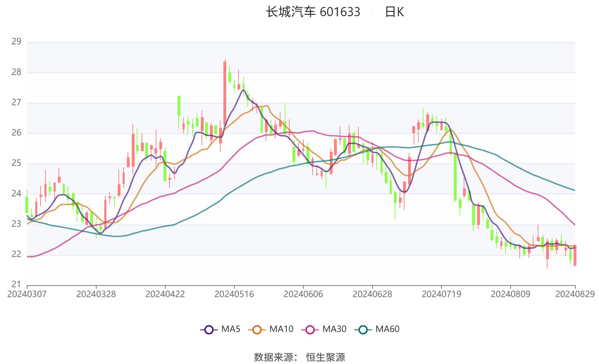599x364 pixels.
Task: Select the 20240829 date axis label
Action: pyautogui.click(x=575, y=294)
